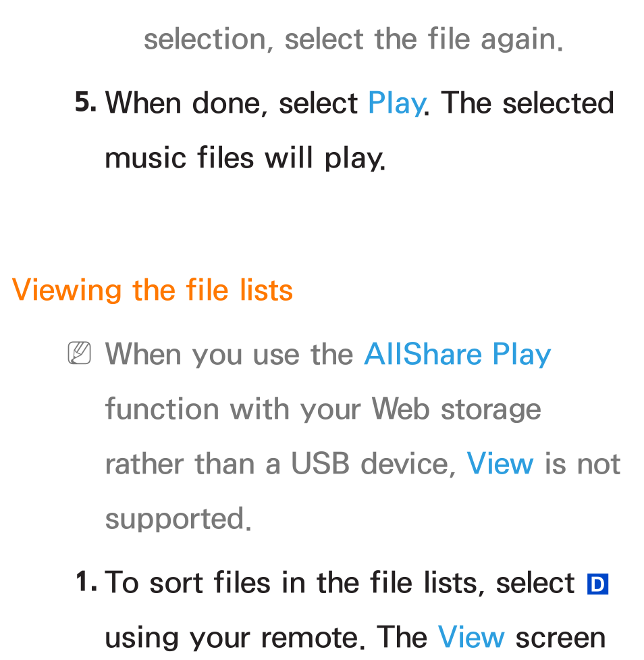Click the step number 5 marker
The height and width of the screenshot is (660, 644).
tap(85, 102)
